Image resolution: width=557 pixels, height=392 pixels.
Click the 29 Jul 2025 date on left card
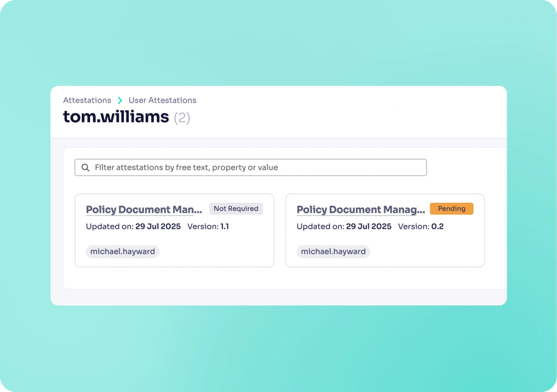click(x=158, y=226)
